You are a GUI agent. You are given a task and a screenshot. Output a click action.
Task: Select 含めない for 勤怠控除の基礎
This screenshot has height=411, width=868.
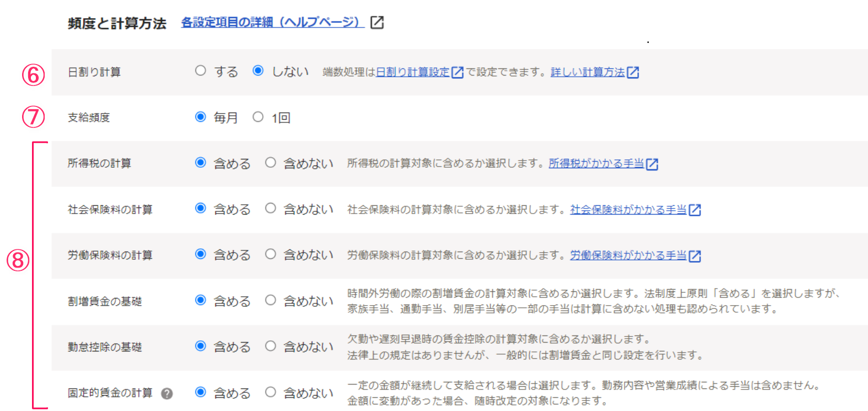click(x=270, y=346)
